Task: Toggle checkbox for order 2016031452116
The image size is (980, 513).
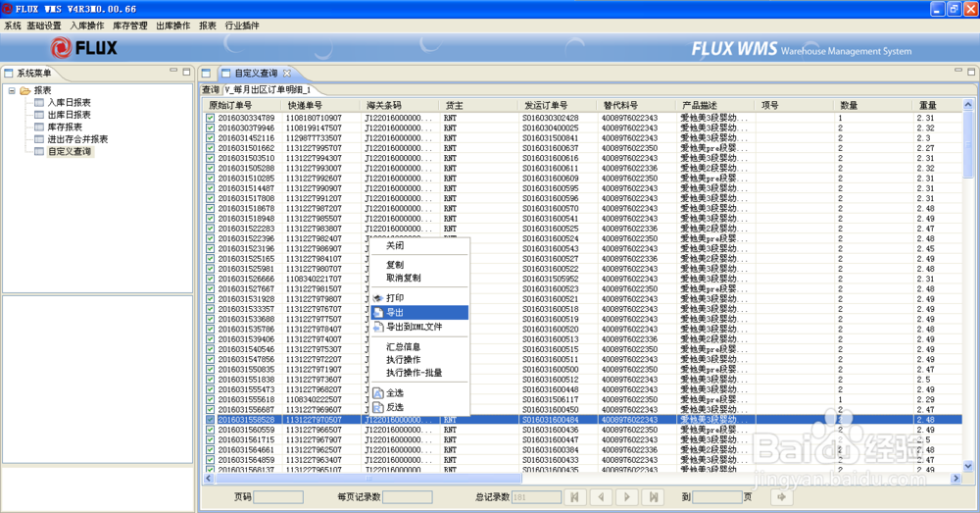Action: 210,137
